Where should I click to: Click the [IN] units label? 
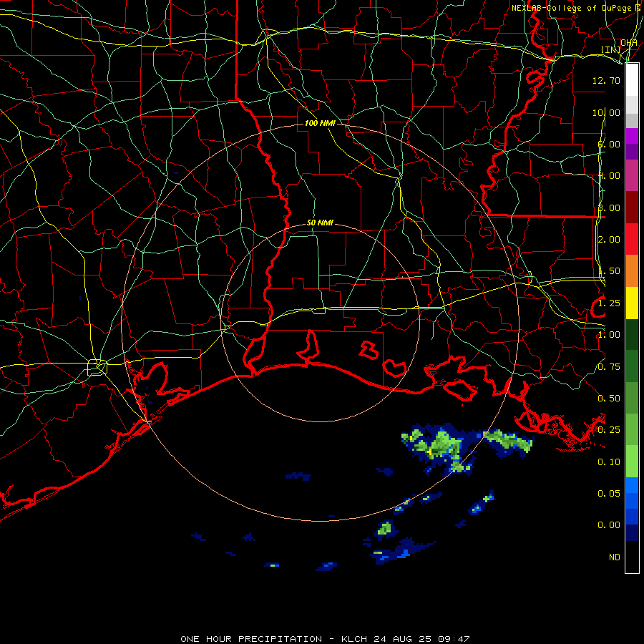tap(610, 49)
